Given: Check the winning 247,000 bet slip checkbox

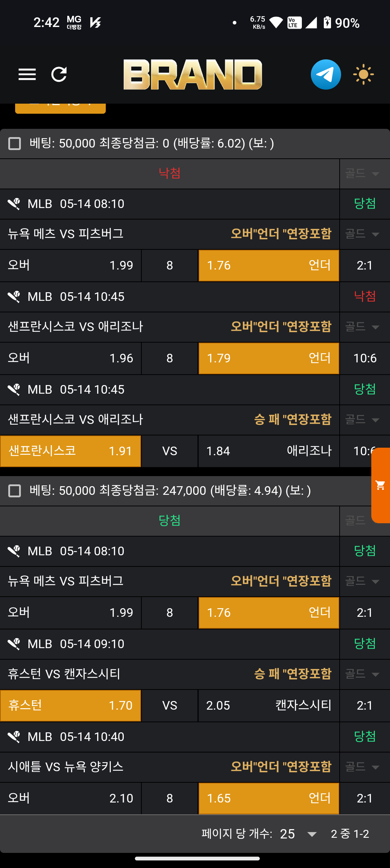Looking at the screenshot, I should click(x=14, y=490).
